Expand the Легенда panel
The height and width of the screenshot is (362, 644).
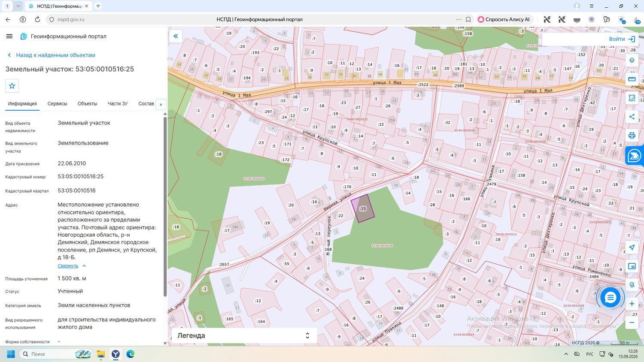pyautogui.click(x=244, y=335)
